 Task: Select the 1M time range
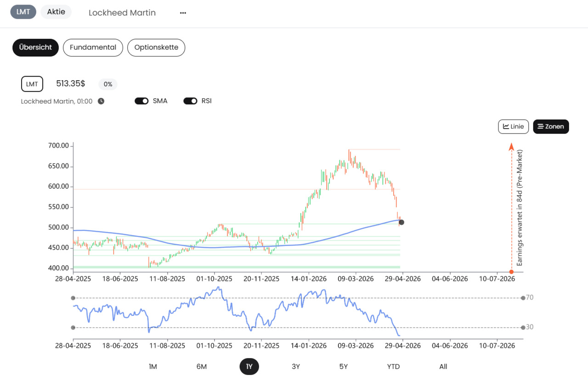click(x=153, y=367)
